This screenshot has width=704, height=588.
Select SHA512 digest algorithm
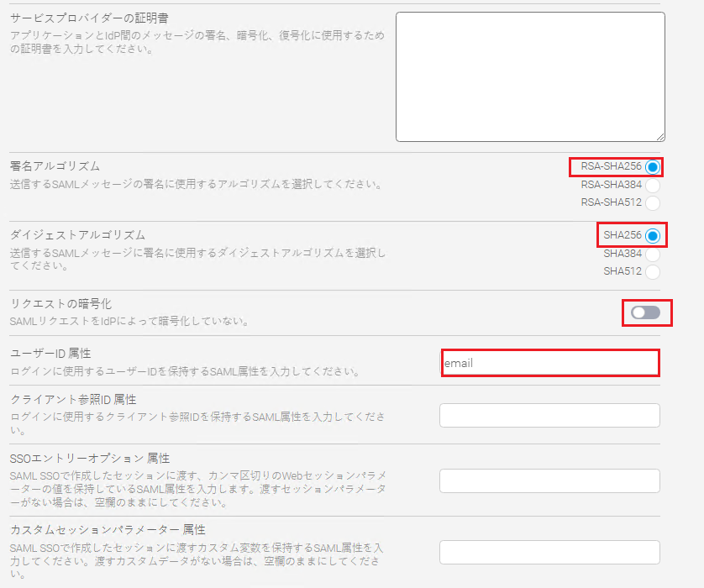click(x=653, y=271)
